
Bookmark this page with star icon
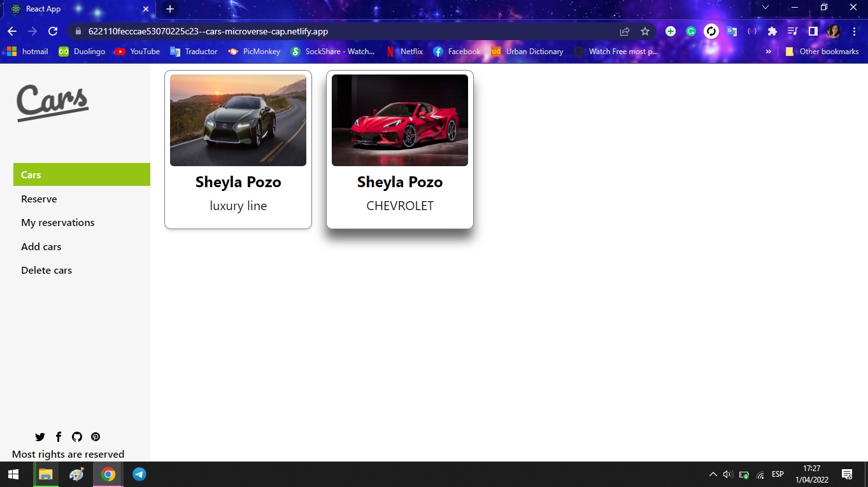coord(644,31)
